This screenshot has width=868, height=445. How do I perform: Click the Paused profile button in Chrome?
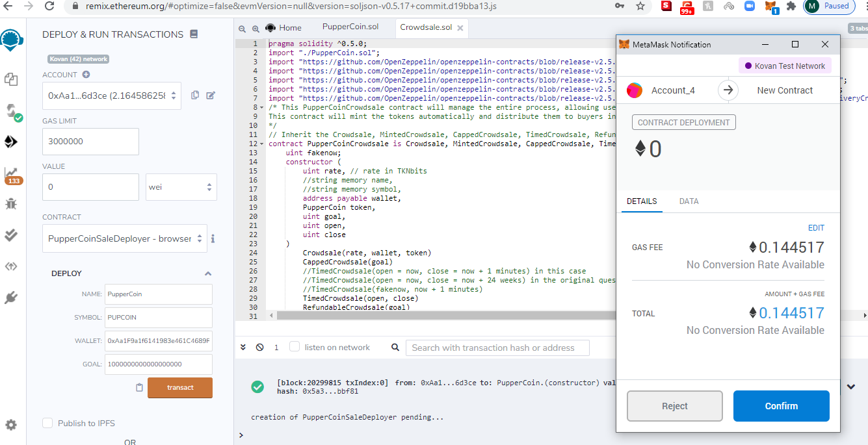point(829,6)
